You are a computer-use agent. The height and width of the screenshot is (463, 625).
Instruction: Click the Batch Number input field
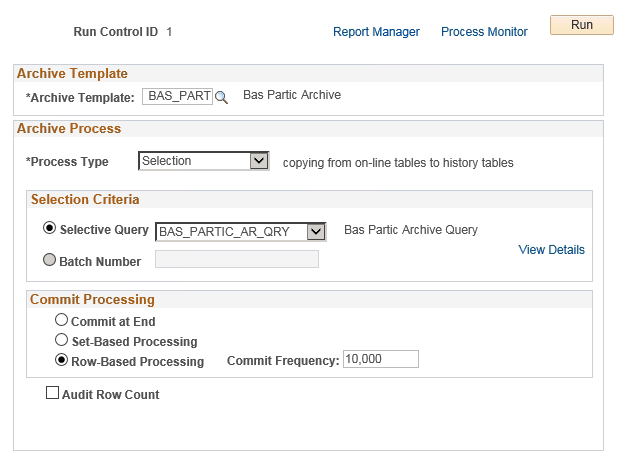click(x=237, y=260)
